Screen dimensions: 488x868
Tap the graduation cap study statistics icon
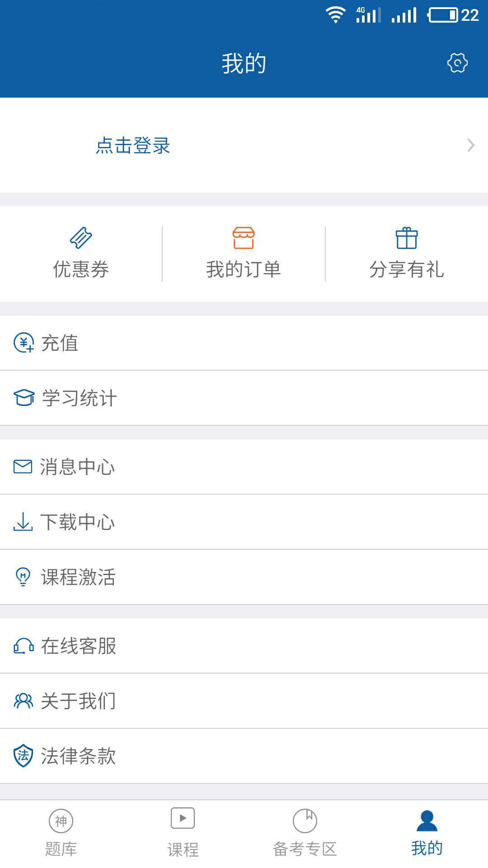23,398
